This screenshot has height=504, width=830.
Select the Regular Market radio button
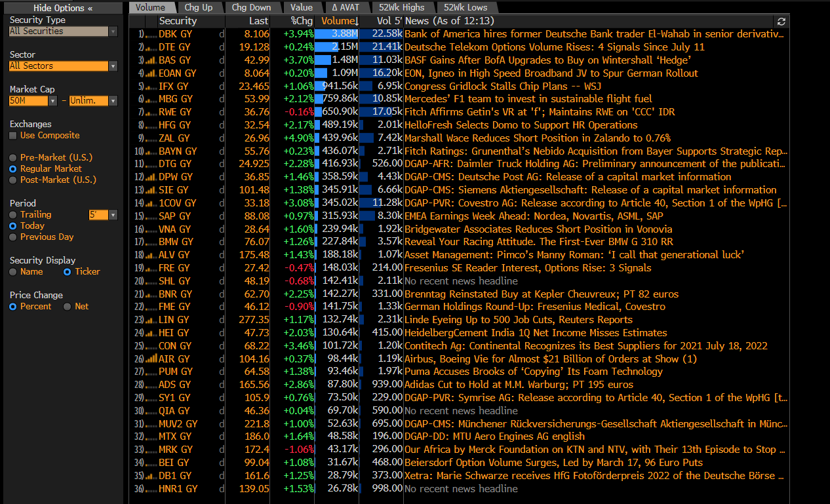pyautogui.click(x=13, y=169)
